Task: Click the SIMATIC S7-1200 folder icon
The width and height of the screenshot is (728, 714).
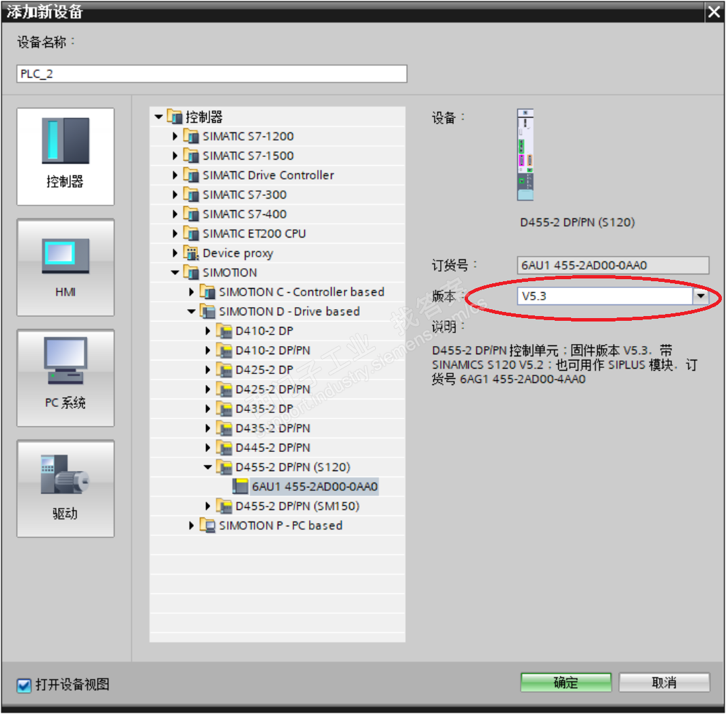Action: (x=191, y=136)
